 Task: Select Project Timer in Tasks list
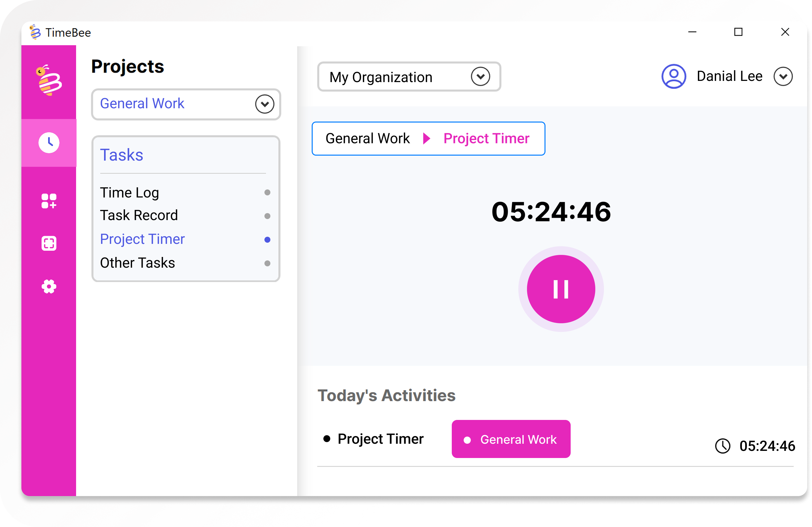click(x=142, y=239)
